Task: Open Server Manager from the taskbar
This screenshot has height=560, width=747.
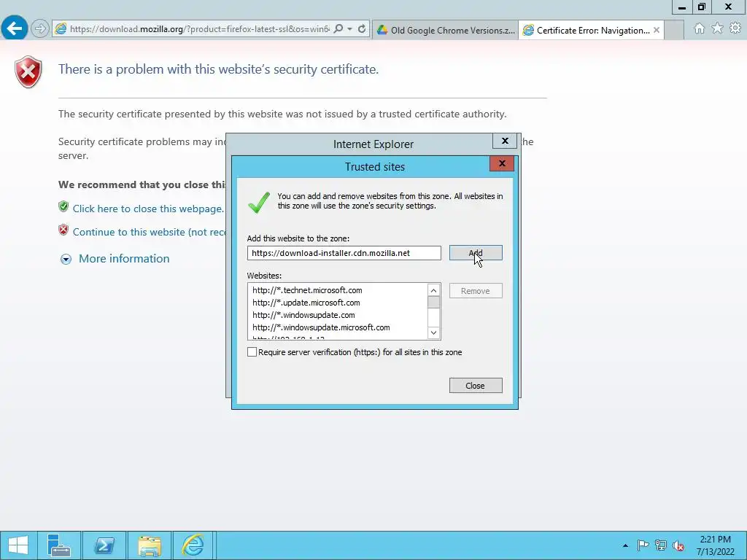Action: (59, 545)
